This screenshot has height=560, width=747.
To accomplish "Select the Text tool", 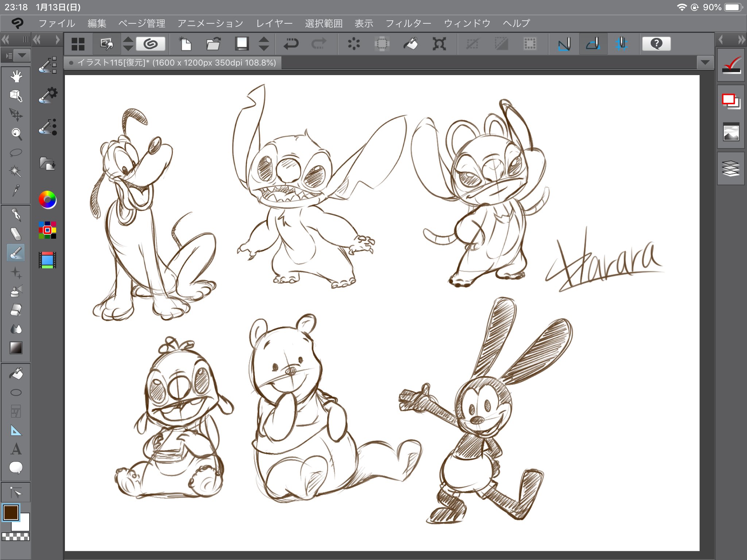I will [16, 449].
